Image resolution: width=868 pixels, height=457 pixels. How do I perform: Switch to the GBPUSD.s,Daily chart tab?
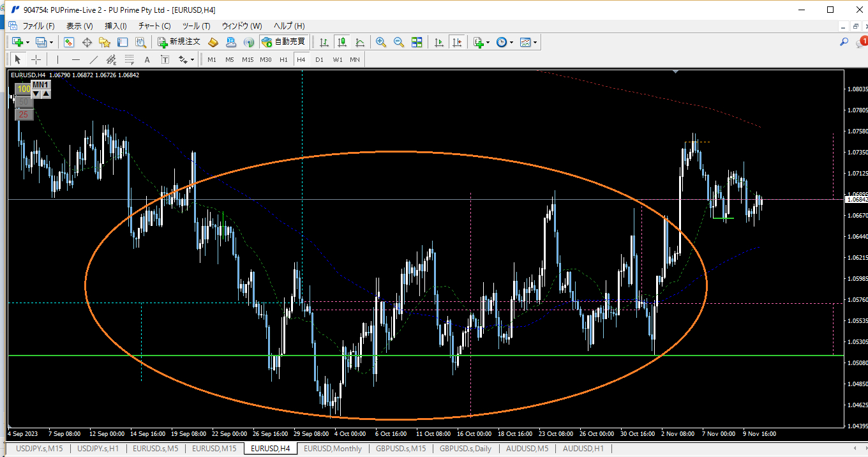[x=465, y=449]
